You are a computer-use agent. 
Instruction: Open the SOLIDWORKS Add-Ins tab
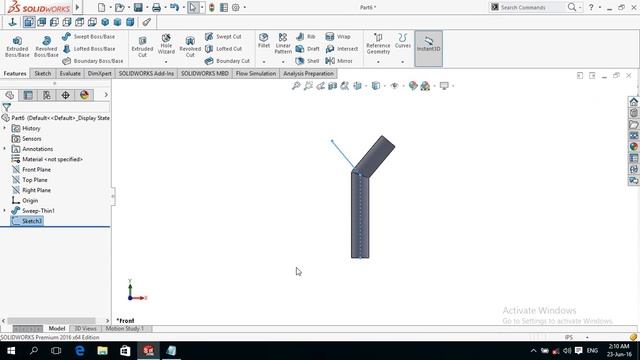click(x=146, y=73)
